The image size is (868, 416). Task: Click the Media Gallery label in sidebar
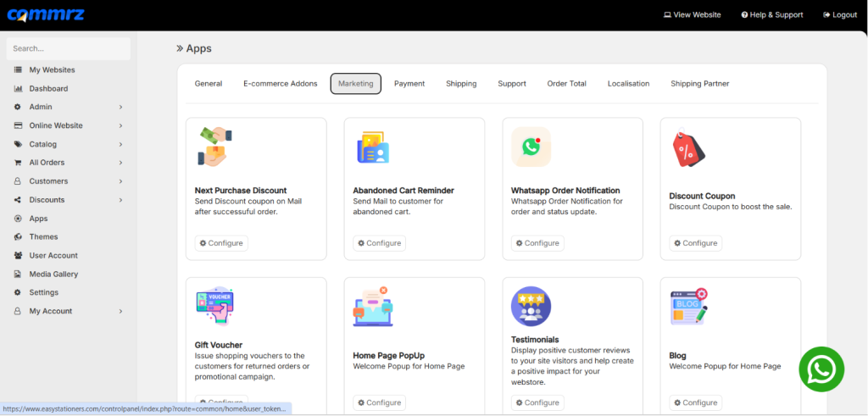[x=53, y=274]
